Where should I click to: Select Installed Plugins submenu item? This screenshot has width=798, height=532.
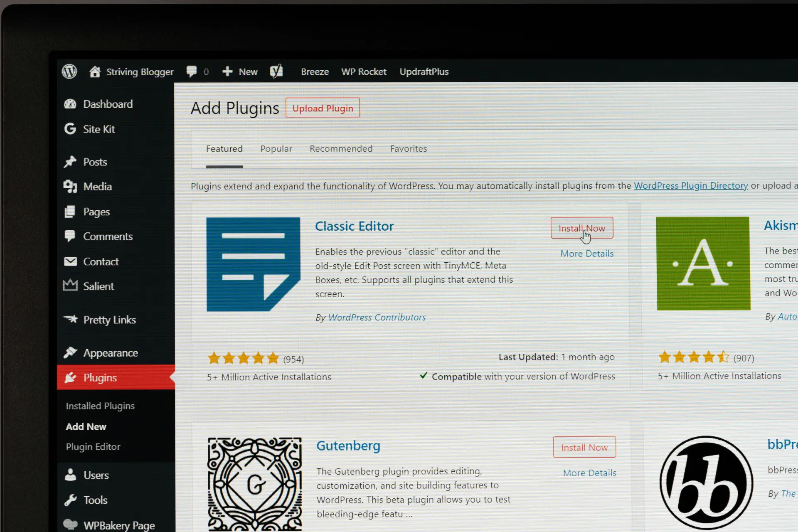click(x=100, y=406)
